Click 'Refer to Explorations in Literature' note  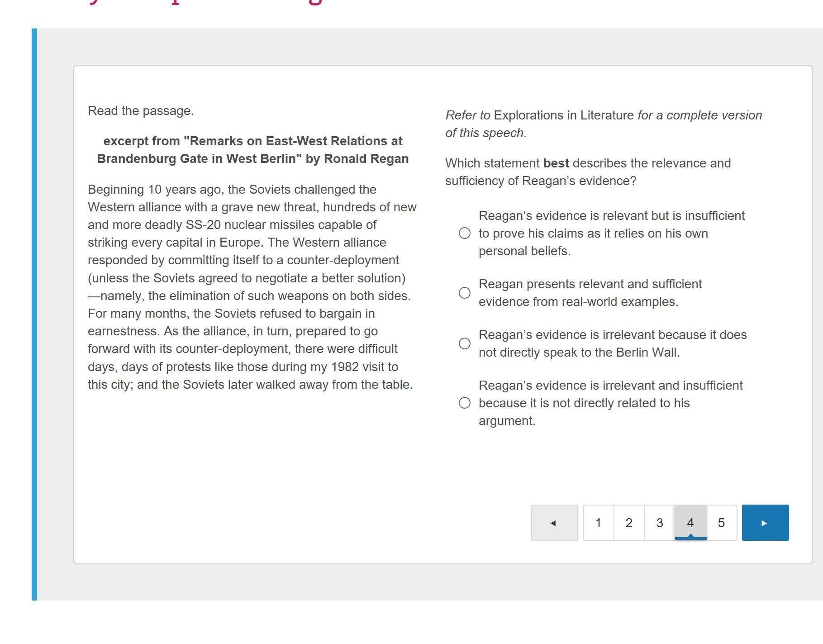click(604, 124)
